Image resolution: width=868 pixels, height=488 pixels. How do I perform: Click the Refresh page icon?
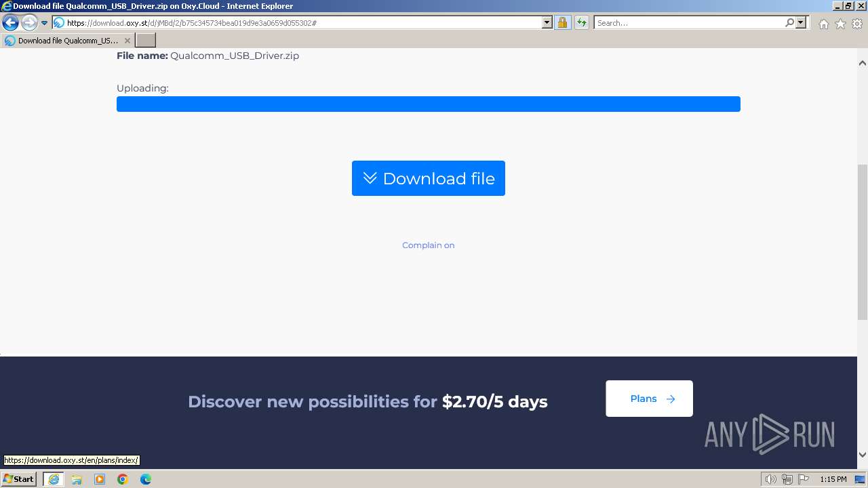coord(582,23)
